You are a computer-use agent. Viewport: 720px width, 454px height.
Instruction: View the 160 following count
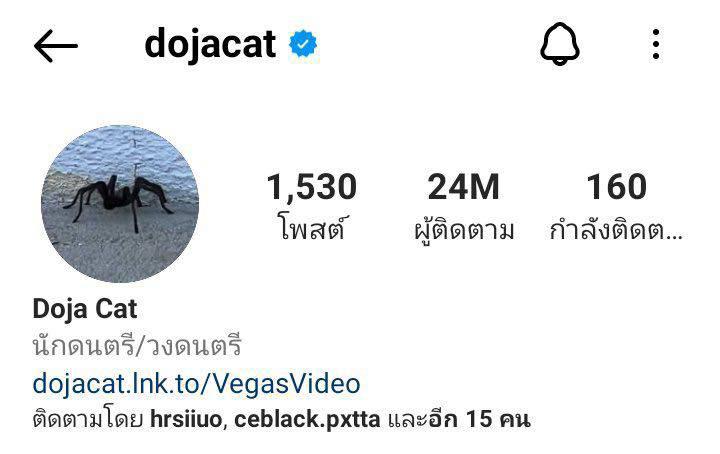(616, 187)
